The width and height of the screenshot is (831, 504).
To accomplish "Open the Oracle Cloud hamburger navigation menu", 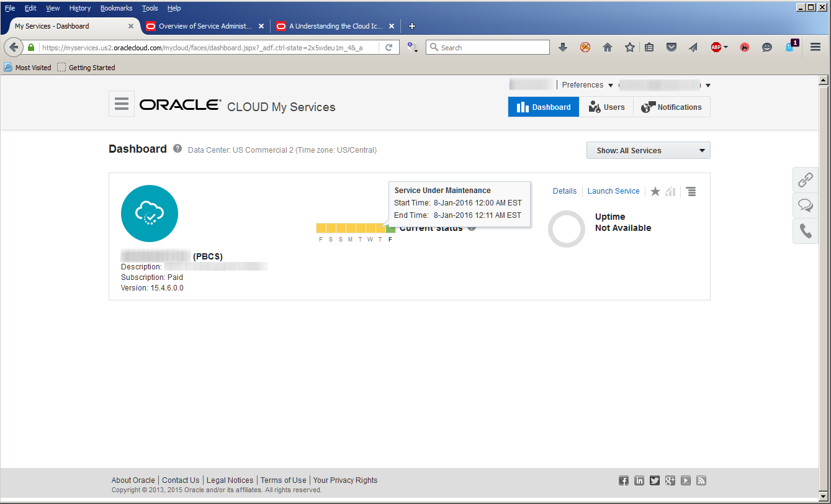I will pyautogui.click(x=122, y=104).
